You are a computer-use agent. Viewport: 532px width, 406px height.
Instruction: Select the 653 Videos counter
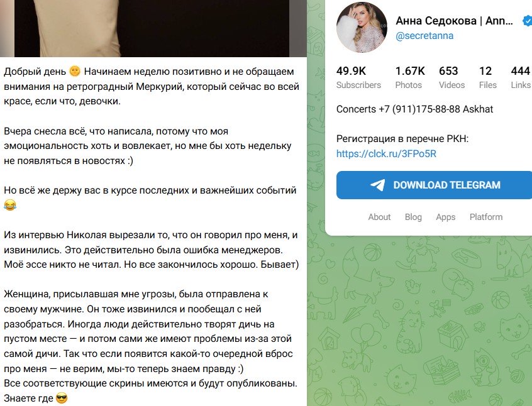click(x=452, y=77)
